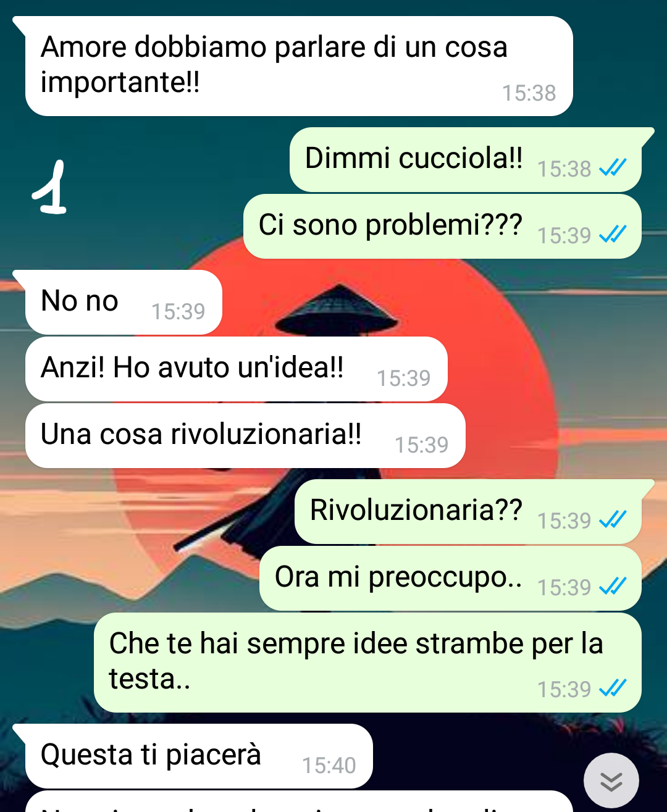
Task: Tap read ticks on 'idee strambe' message
Action: (x=613, y=688)
